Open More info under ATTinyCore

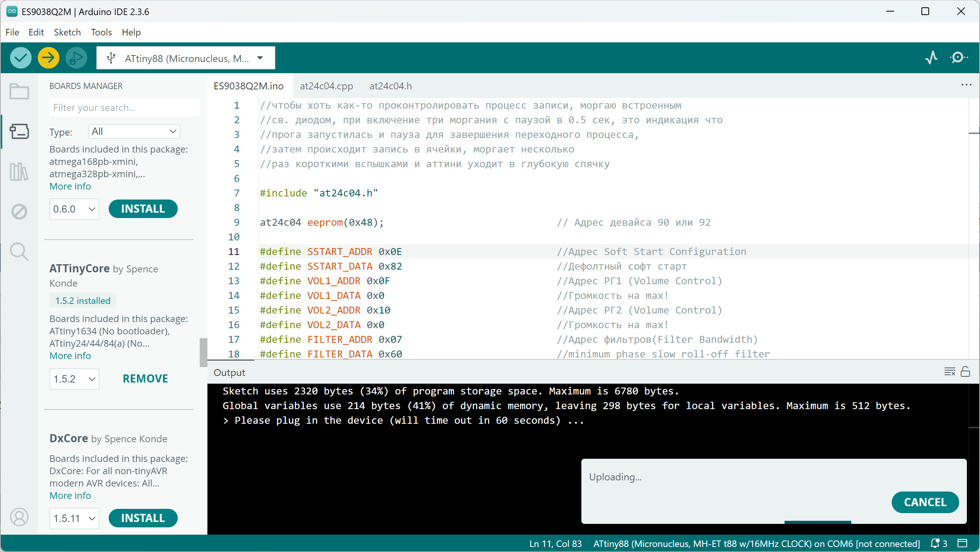(x=70, y=356)
